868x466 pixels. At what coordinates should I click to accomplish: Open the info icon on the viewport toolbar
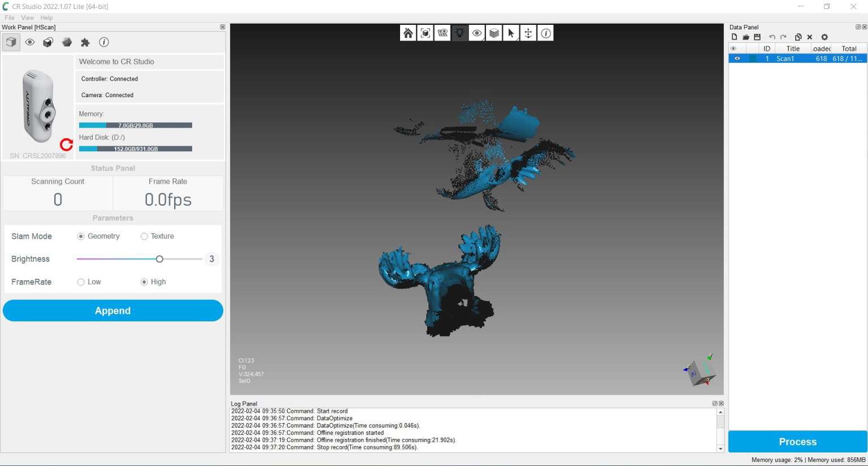point(545,33)
